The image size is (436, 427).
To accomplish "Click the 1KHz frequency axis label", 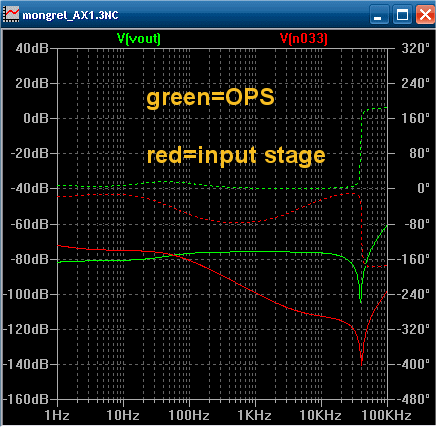I will coord(254,416).
